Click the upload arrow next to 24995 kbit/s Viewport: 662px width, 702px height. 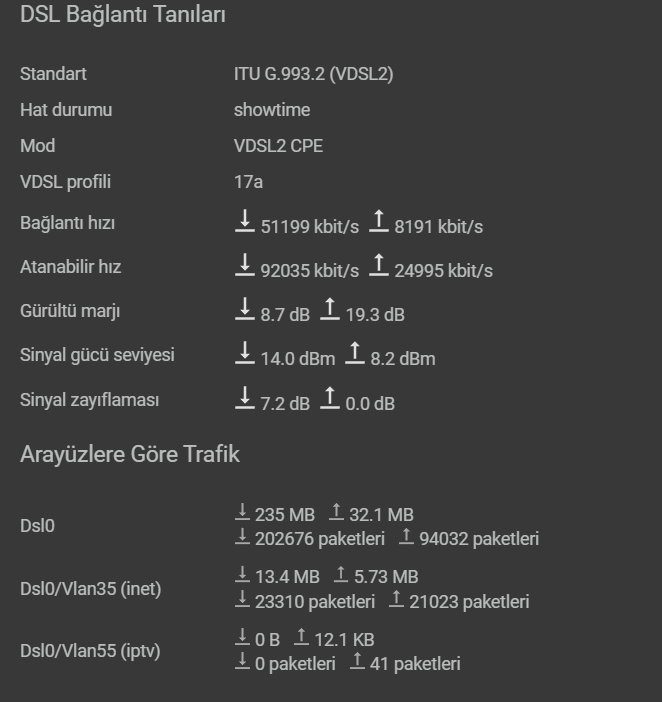378,266
